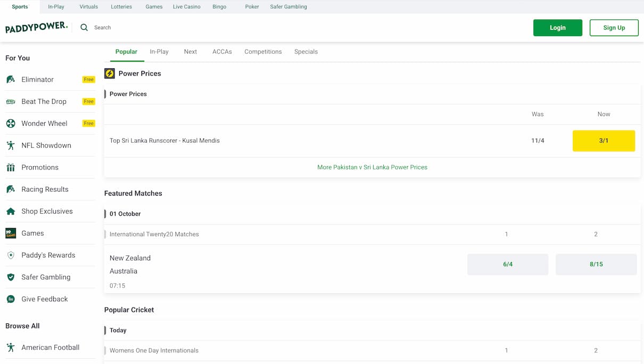Viewport: 644px width, 364px height.
Task: Open the Safer Gambling top navigation link
Action: click(x=288, y=7)
